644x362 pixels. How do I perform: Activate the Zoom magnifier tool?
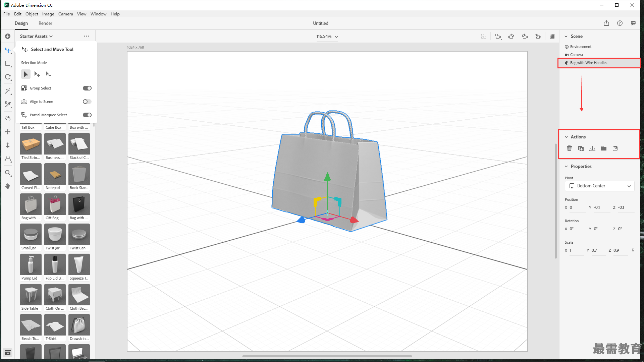(x=8, y=173)
